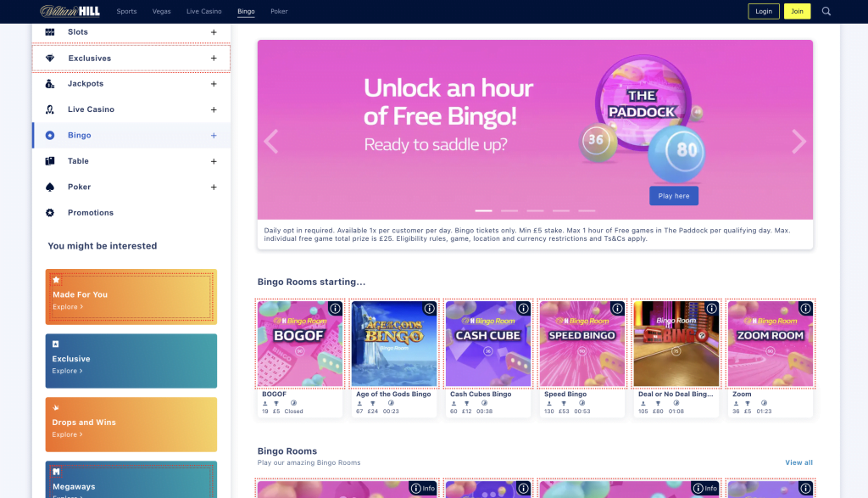Click the Megaways card icon

point(56,472)
